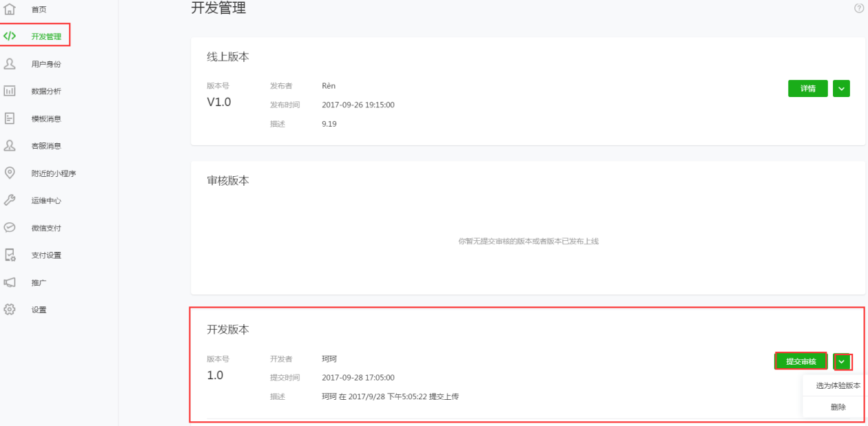Click the operations center wrench icon
This screenshot has height=426, width=868.
pos(10,200)
